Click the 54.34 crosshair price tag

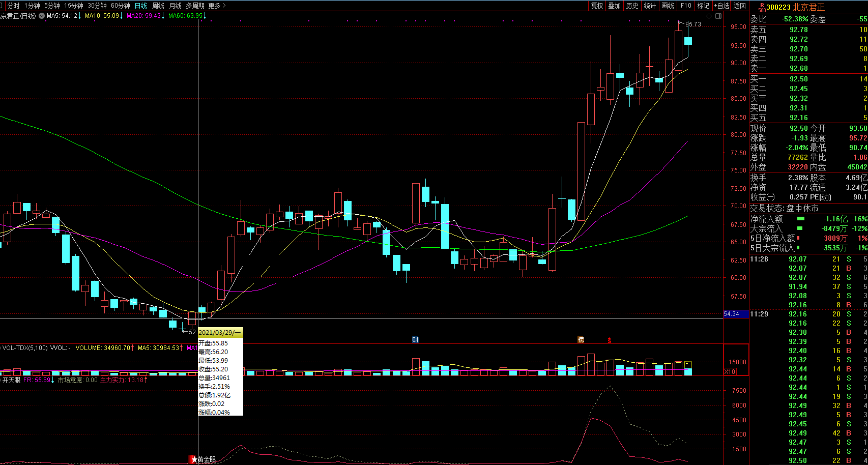[736, 314]
